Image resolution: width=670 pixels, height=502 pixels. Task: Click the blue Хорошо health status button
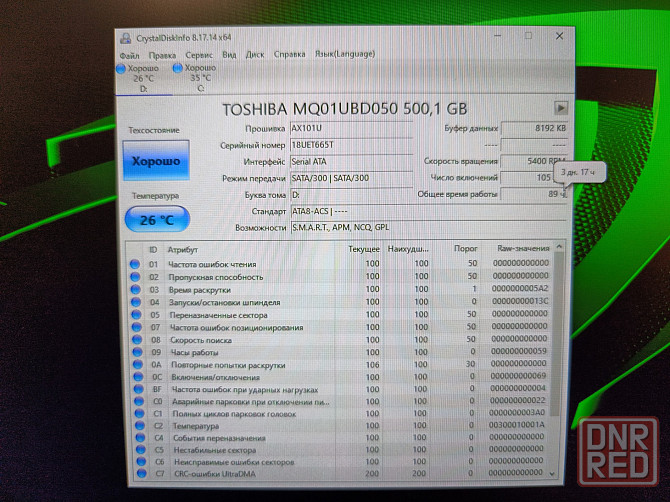pyautogui.click(x=155, y=161)
